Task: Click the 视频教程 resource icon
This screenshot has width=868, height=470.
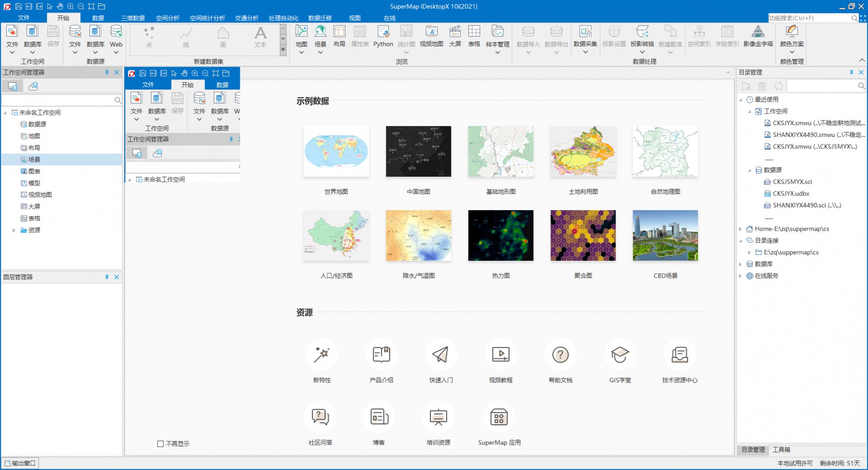Action: (501, 354)
